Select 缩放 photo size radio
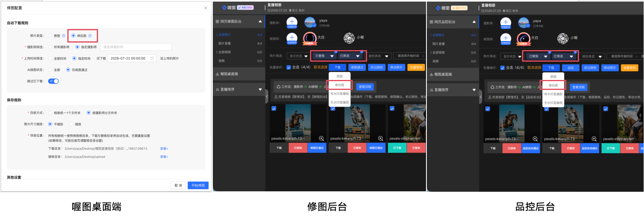 pos(71,124)
